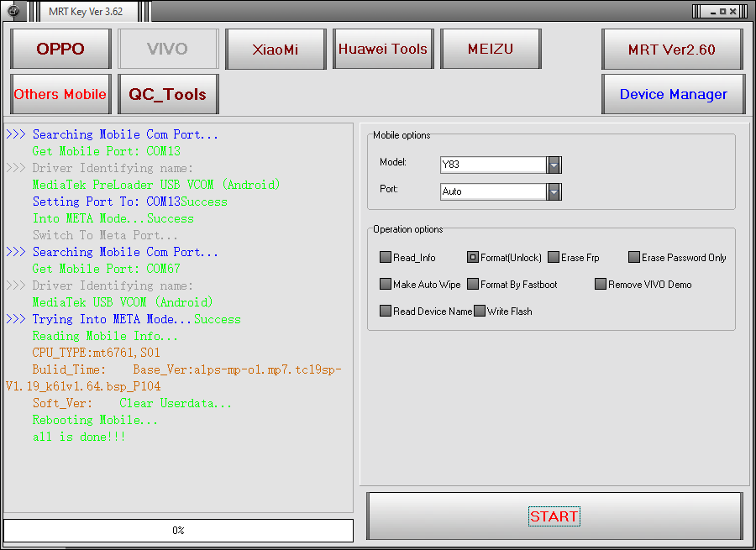
Task: Launch MRT Ver2.60
Action: 672,50
